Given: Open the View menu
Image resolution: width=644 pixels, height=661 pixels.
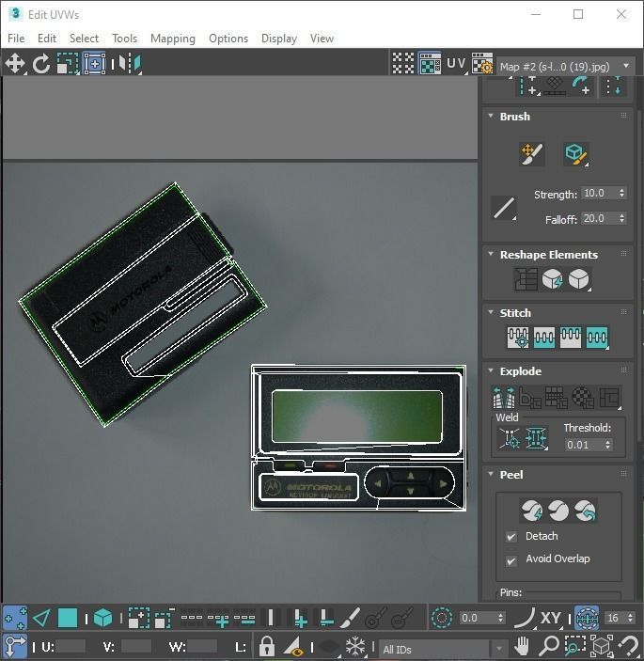Looking at the screenshot, I should pos(322,39).
